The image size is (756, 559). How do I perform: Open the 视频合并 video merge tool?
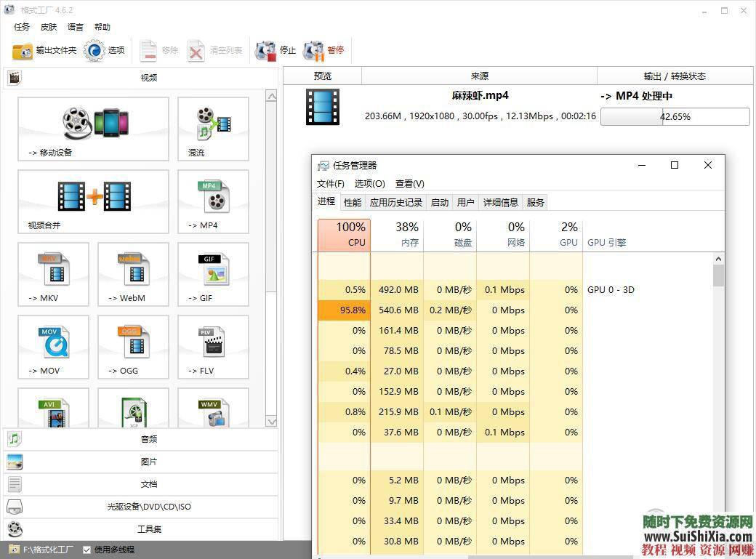click(x=93, y=201)
